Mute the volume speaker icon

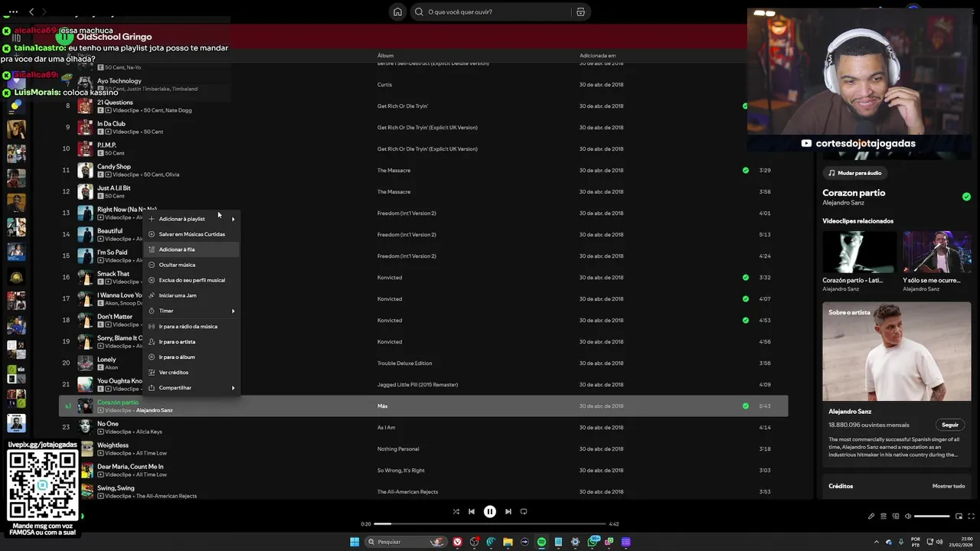click(908, 516)
